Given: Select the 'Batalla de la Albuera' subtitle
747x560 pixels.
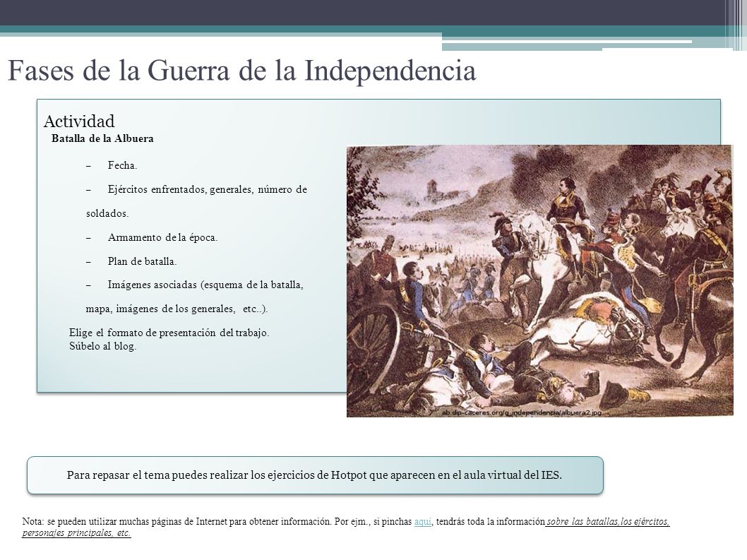Looking at the screenshot, I should coord(102,138).
